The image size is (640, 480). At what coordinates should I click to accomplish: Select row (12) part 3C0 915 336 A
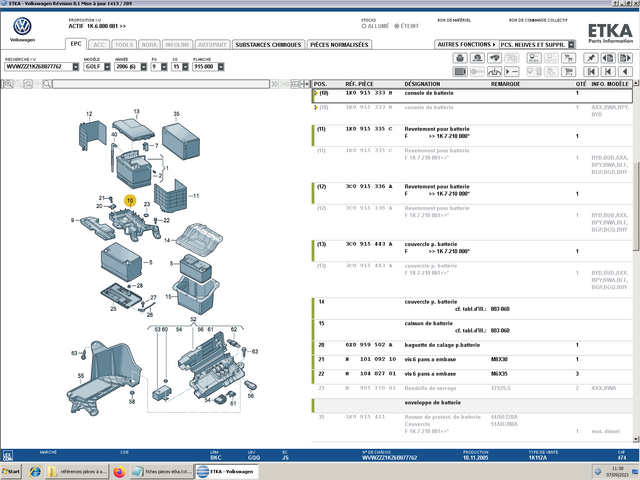click(x=472, y=193)
